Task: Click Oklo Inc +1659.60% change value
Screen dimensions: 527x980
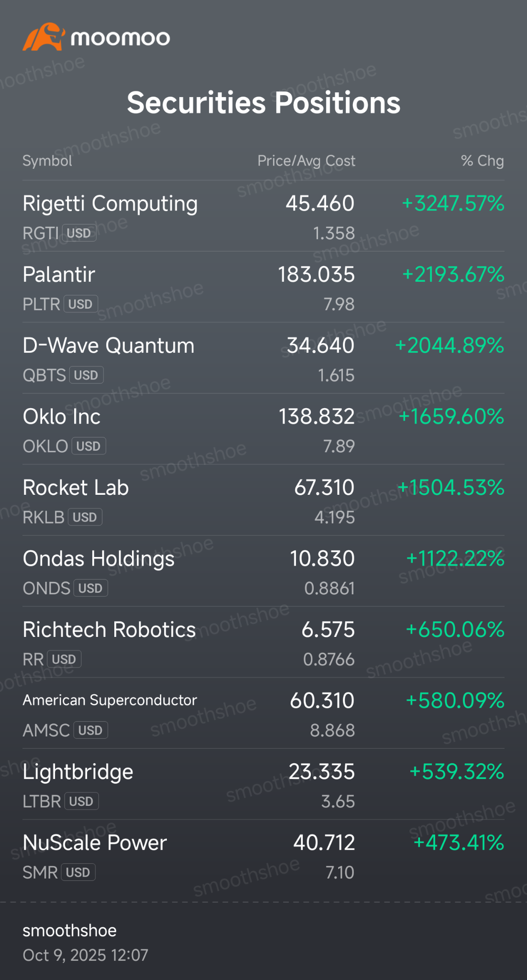Action: point(451,416)
